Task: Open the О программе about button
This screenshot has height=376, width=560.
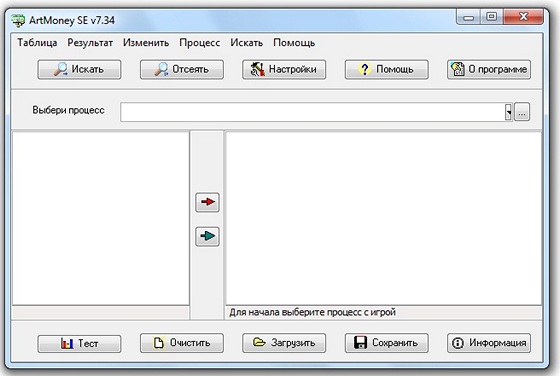Action: (489, 69)
